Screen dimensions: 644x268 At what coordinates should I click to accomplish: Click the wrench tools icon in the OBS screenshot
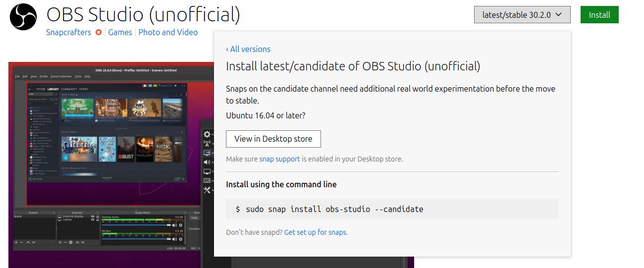[207, 190]
